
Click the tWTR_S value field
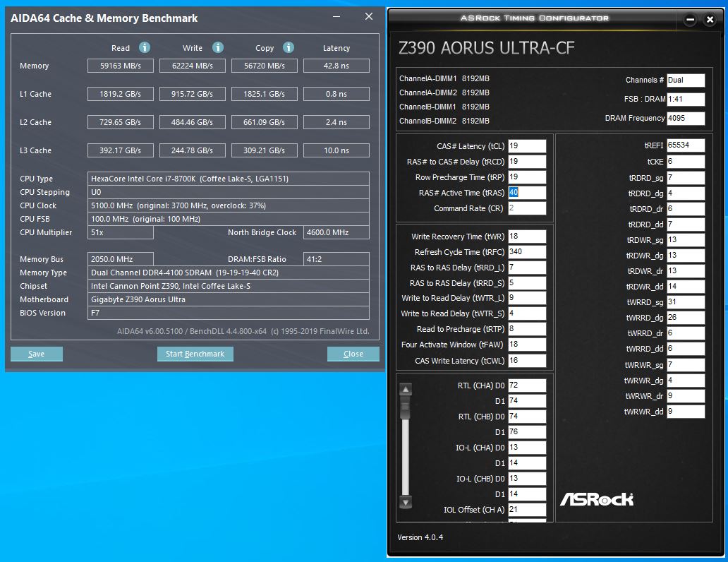527,313
